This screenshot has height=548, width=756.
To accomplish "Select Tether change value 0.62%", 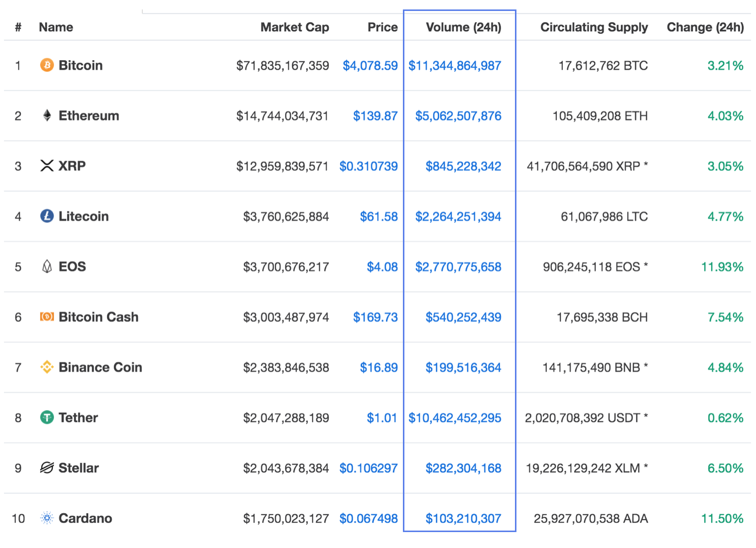I will [725, 417].
